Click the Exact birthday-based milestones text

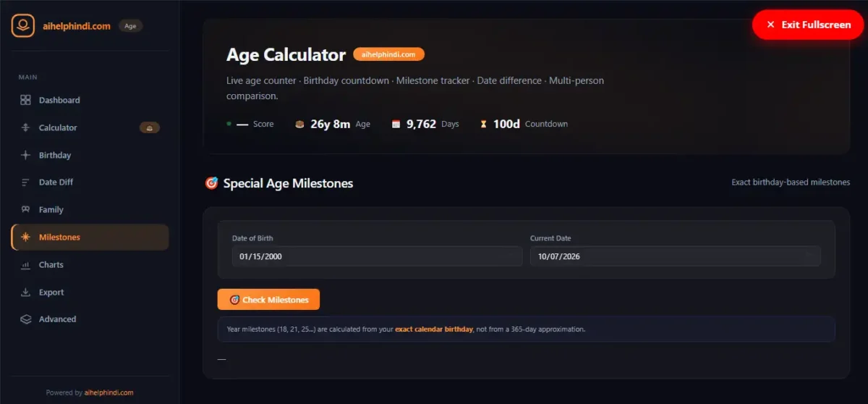(791, 182)
